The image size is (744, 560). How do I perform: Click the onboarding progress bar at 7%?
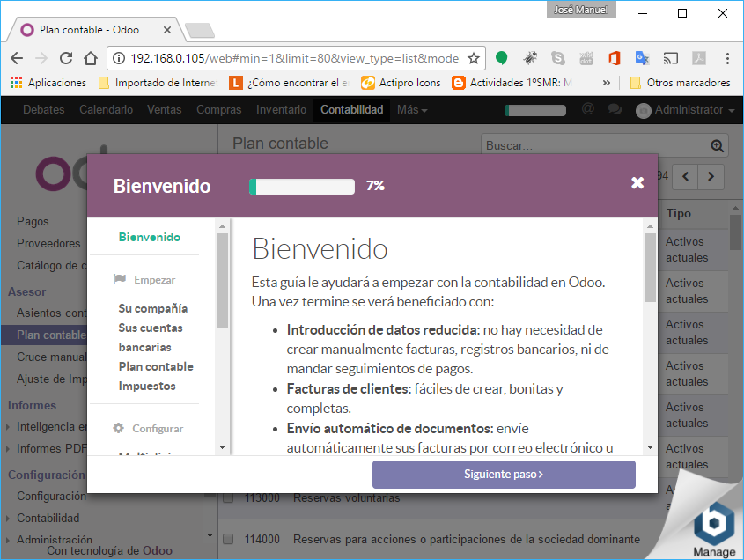coord(302,186)
